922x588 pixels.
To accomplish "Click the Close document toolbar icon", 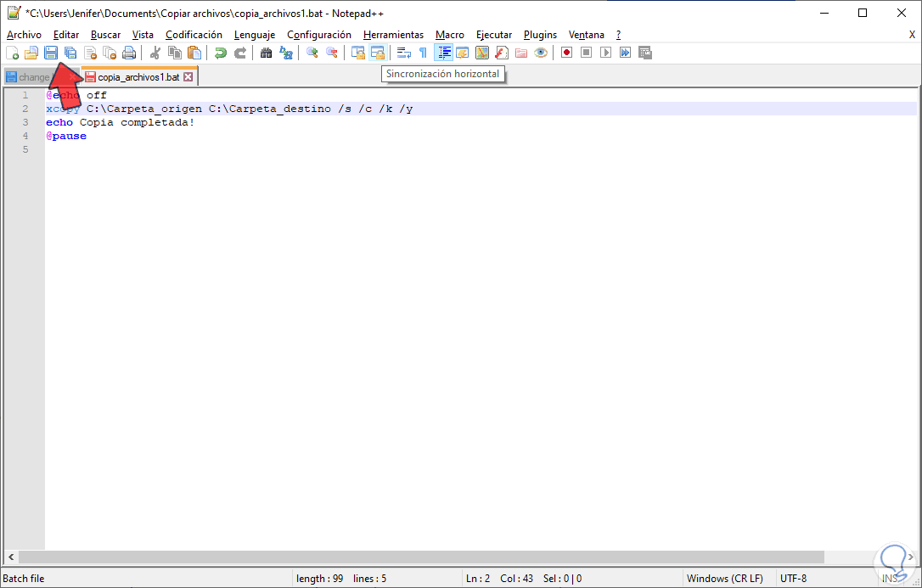I will pos(90,53).
